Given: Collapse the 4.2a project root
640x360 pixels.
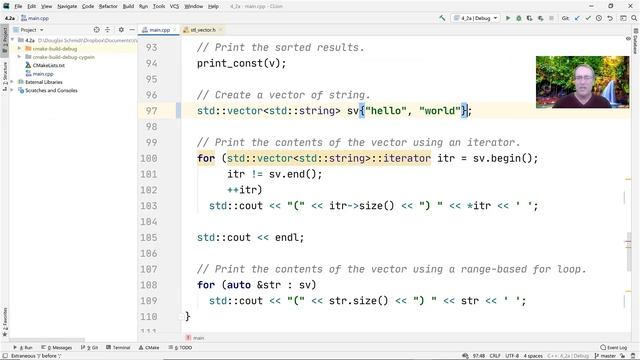Looking at the screenshot, I should [13, 40].
